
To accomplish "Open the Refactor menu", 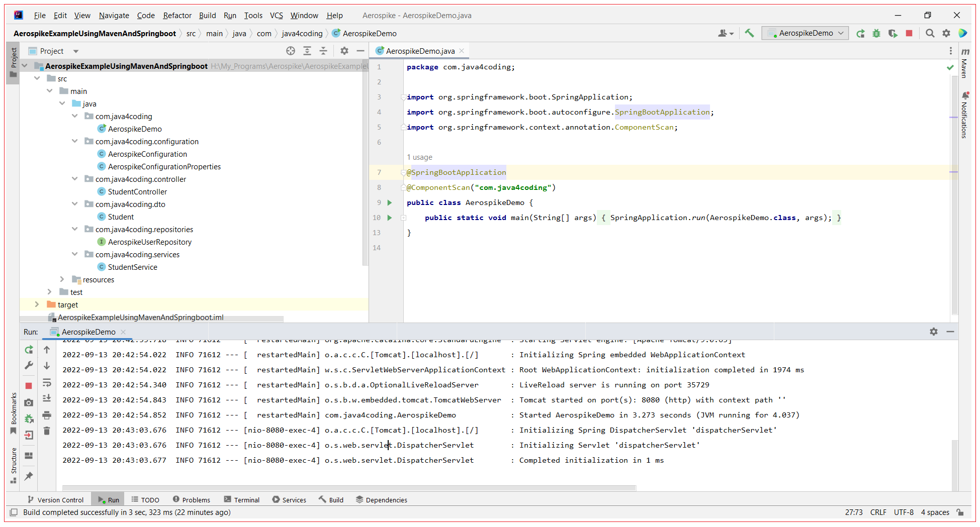I will click(x=177, y=16).
